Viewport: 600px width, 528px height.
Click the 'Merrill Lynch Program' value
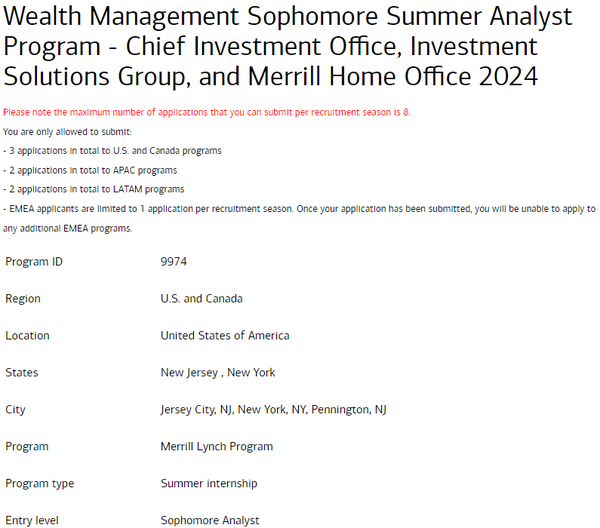[x=216, y=447]
